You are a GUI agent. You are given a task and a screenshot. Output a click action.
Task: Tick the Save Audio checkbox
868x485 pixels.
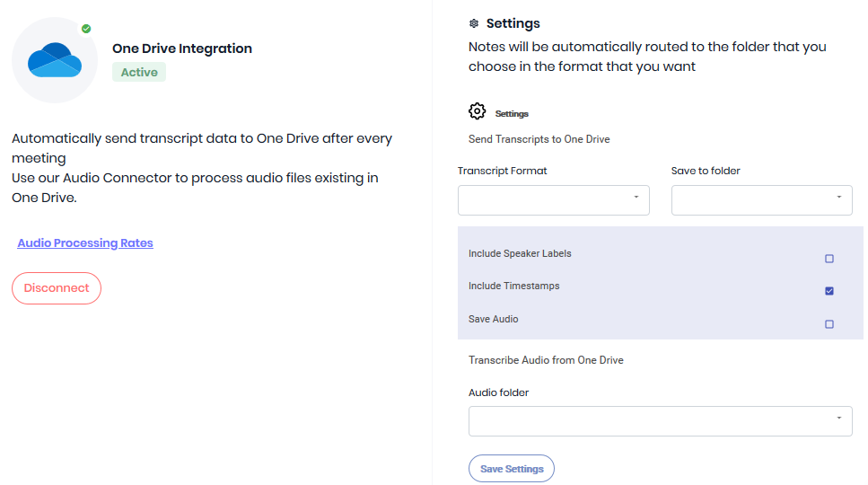pyautogui.click(x=829, y=324)
